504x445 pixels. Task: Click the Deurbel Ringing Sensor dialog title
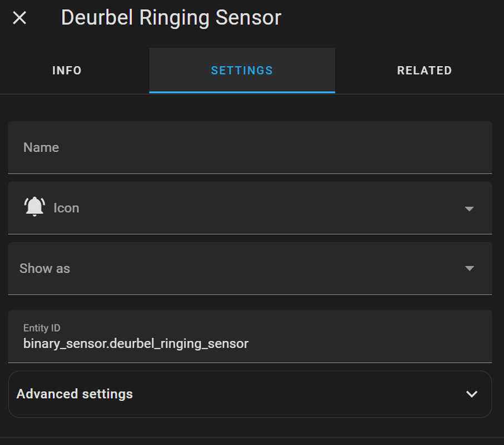pyautogui.click(x=171, y=18)
